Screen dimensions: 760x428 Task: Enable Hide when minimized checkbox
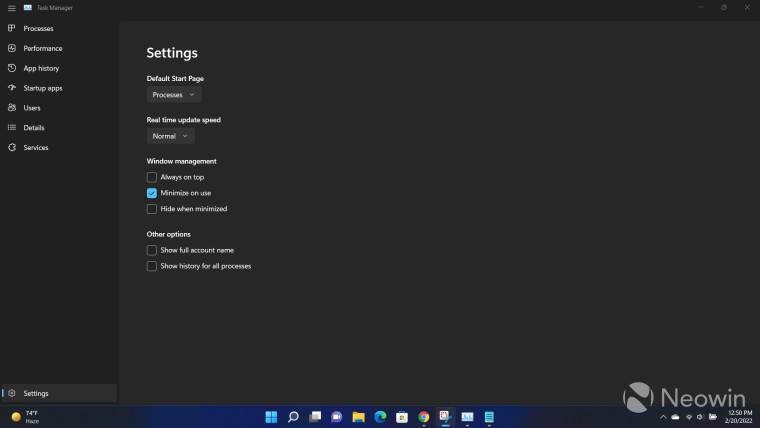pyautogui.click(x=152, y=209)
